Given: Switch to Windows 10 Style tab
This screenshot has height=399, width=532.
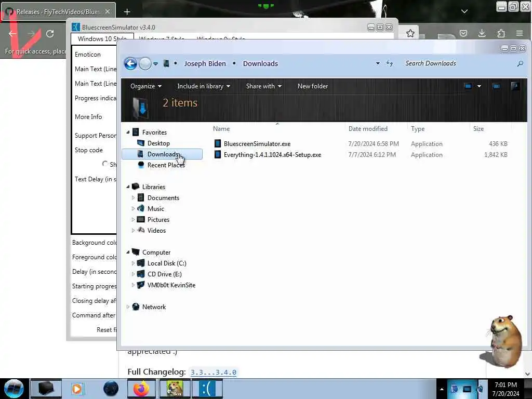Looking at the screenshot, I should [102, 38].
